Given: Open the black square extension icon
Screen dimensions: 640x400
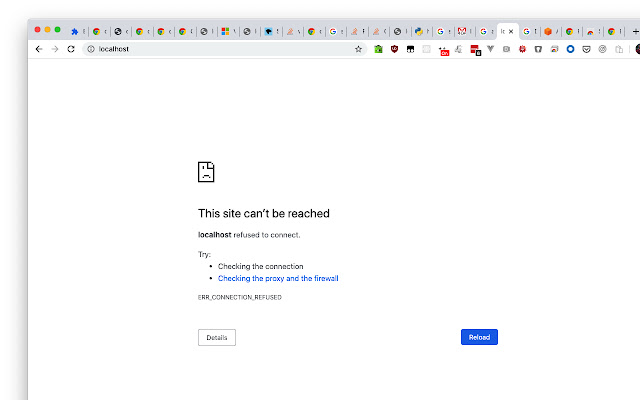Looking at the screenshot, I should pos(410,49).
